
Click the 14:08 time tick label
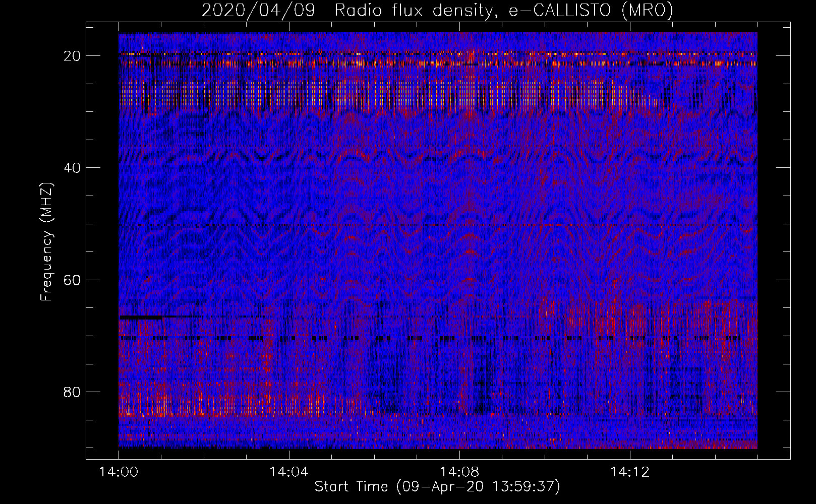pyautogui.click(x=459, y=472)
